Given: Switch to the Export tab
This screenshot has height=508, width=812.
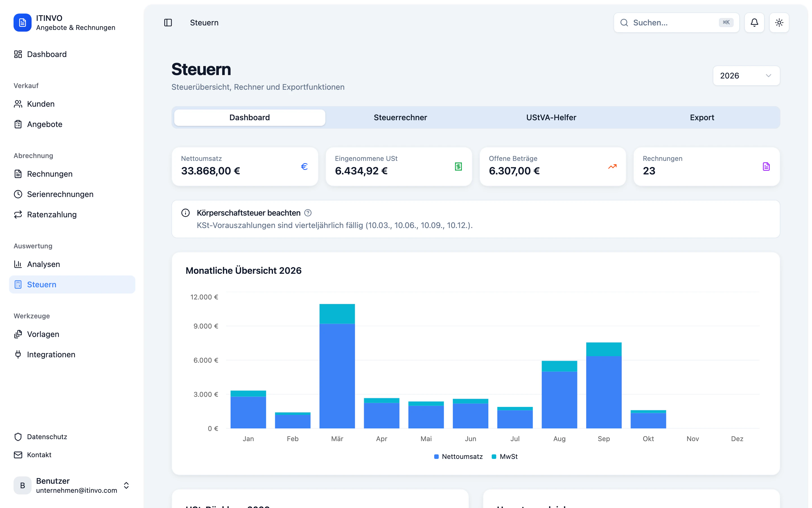Looking at the screenshot, I should click(x=702, y=118).
